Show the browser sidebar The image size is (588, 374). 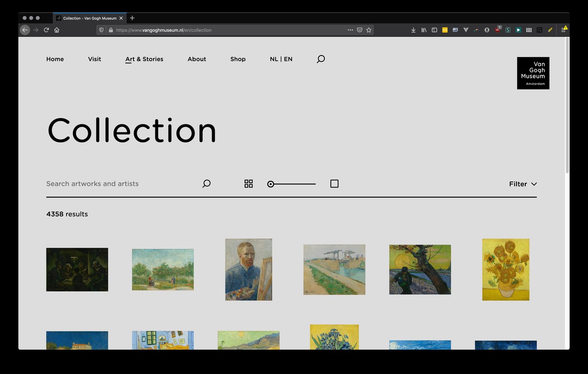[434, 30]
